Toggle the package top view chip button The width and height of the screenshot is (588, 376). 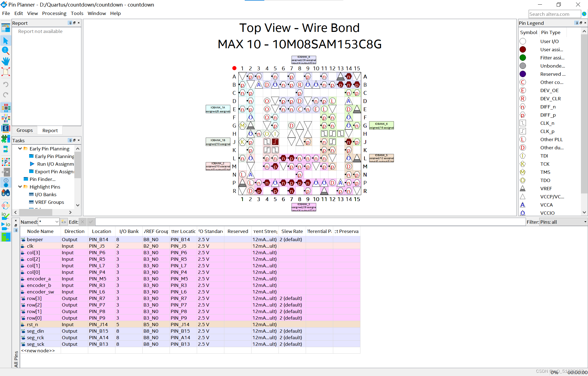(6, 108)
